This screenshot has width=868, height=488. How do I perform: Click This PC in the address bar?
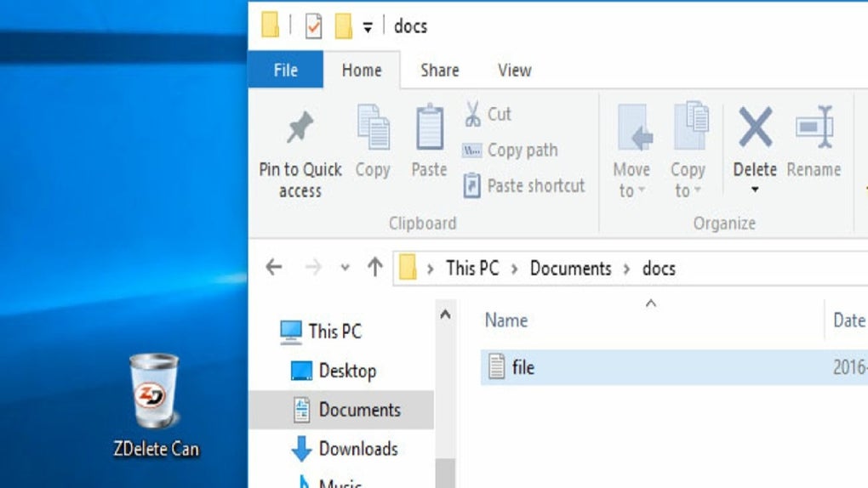[x=472, y=269]
